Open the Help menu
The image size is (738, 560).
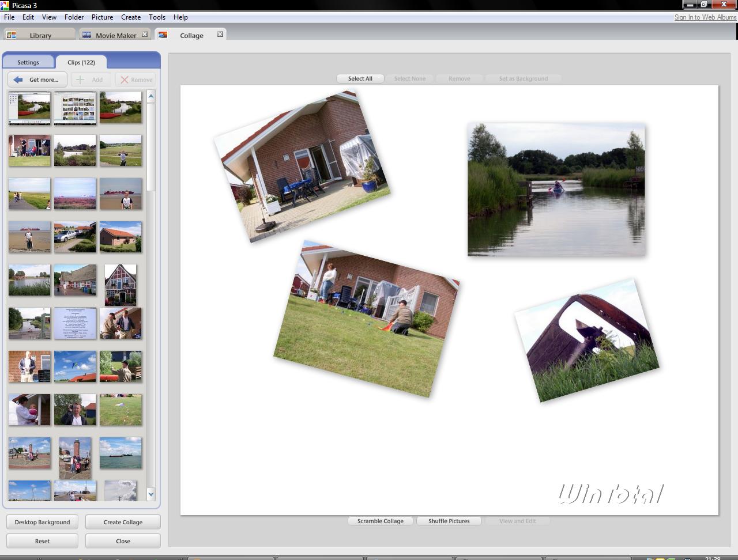(180, 17)
